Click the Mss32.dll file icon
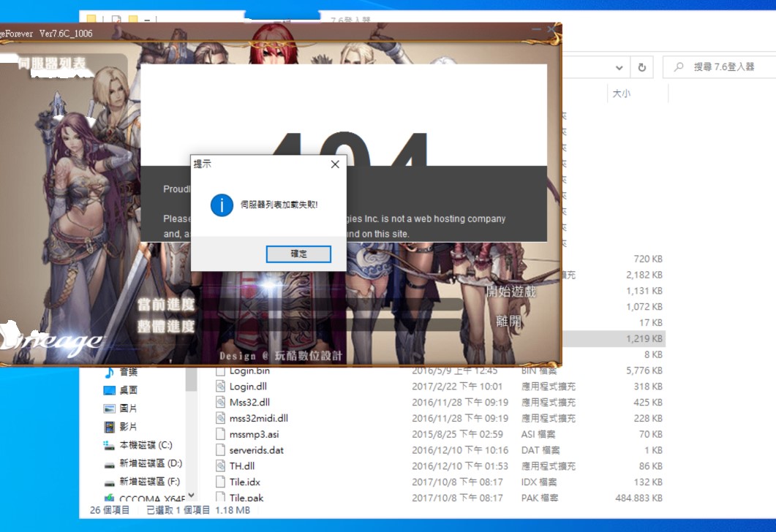Viewport: 776px width, 532px height. coord(221,403)
